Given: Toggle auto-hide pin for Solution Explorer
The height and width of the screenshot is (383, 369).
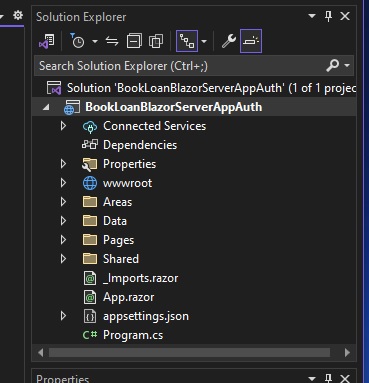Looking at the screenshot, I should coord(328,16).
